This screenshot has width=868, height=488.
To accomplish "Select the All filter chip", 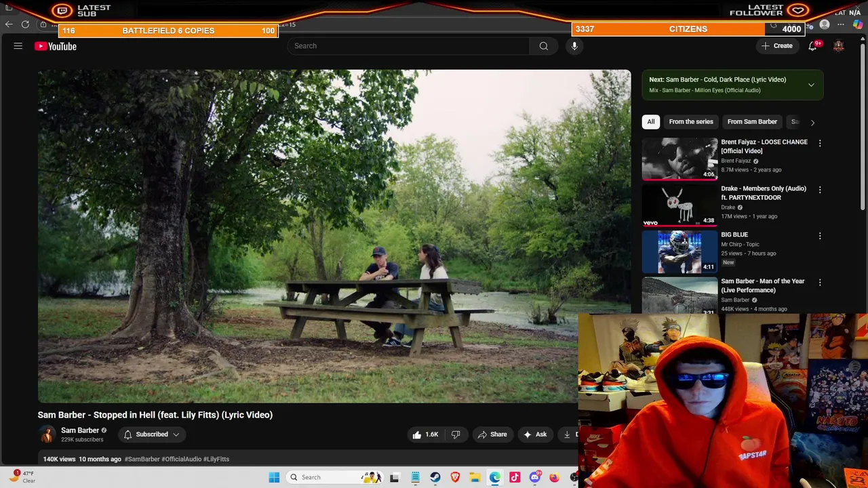I will point(651,122).
